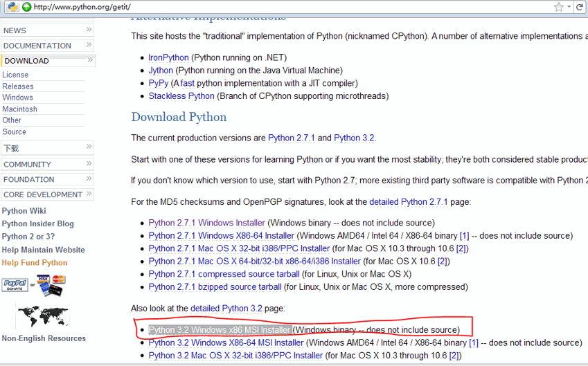Bookmark page with the star icon
Image resolution: width=588 pixels, height=366 pixels.
pyautogui.click(x=559, y=7)
